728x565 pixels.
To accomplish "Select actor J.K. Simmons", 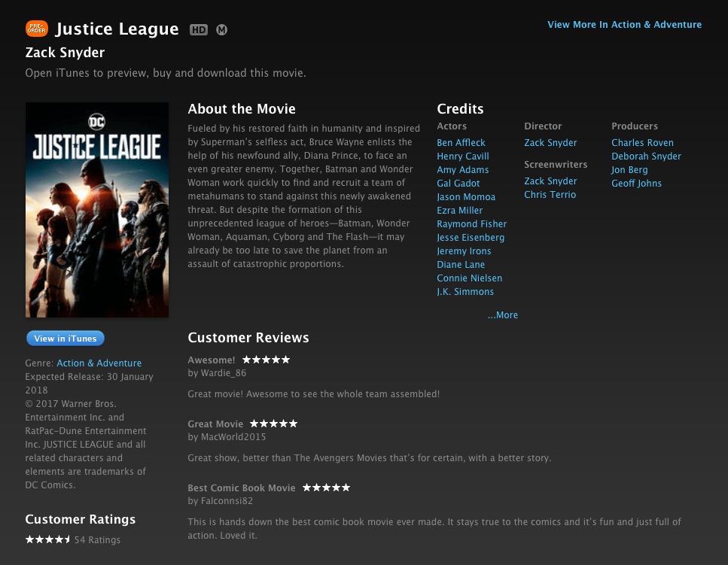I will (x=465, y=292).
